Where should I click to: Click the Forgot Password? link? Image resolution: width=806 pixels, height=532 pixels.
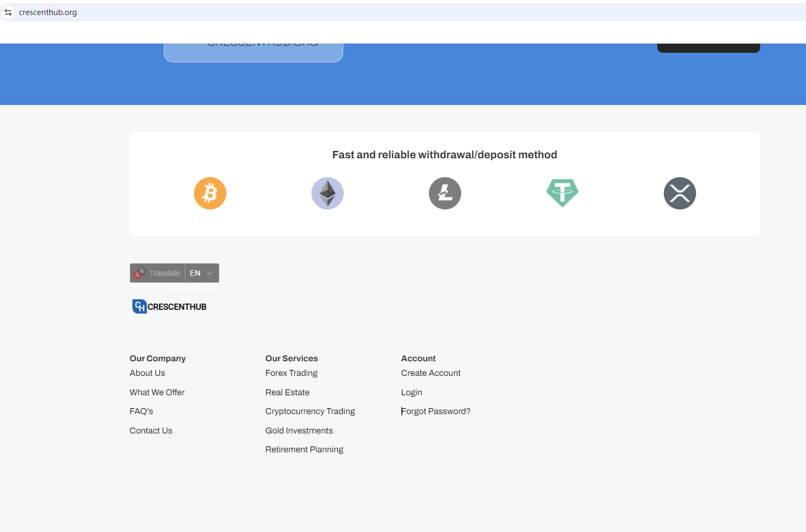[x=436, y=411]
